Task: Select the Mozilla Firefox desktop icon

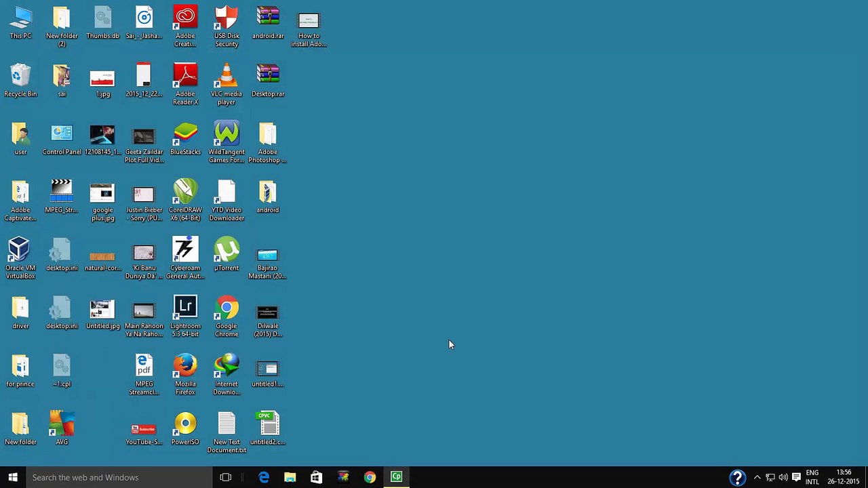Action: click(x=185, y=375)
